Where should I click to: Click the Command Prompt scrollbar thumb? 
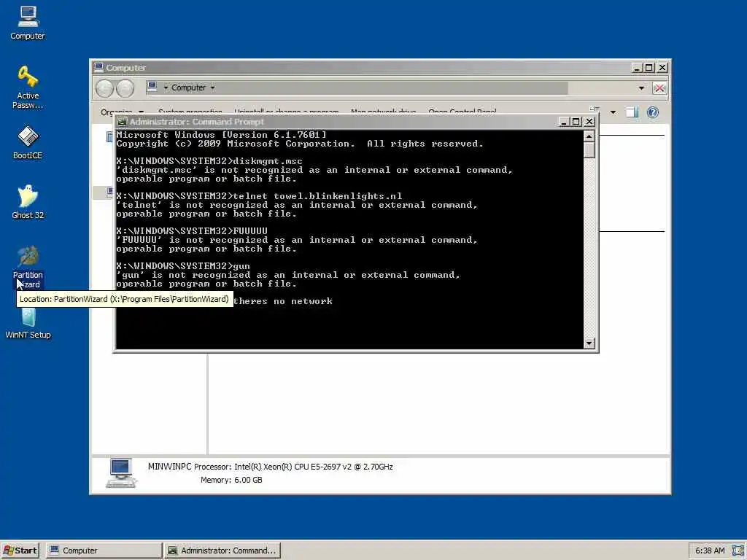[x=589, y=150]
